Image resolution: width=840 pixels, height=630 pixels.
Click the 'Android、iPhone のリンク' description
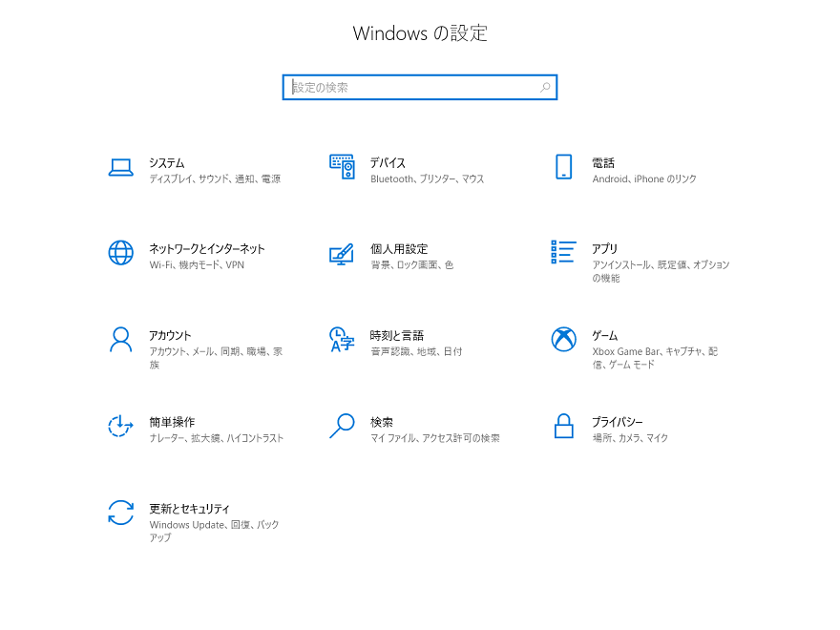pos(644,178)
